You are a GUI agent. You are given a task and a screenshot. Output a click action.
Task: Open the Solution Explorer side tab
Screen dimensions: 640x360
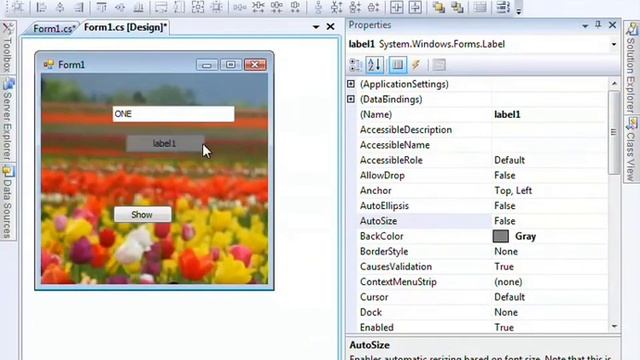(x=631, y=68)
